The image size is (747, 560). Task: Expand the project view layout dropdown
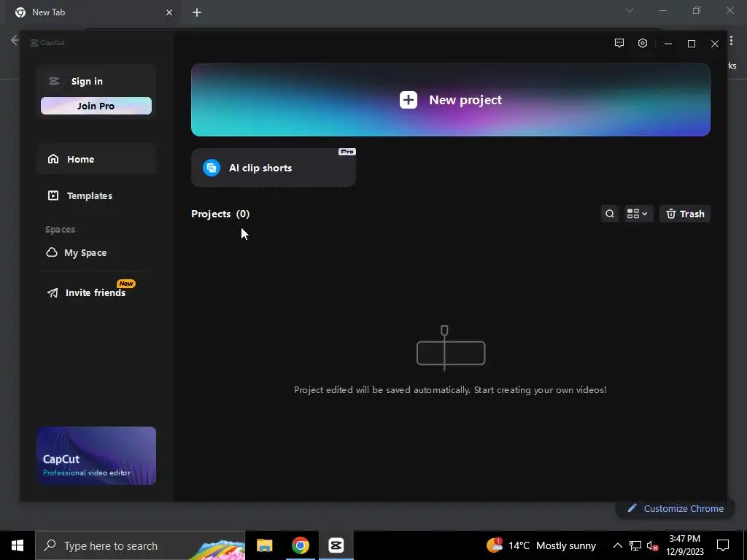click(638, 214)
